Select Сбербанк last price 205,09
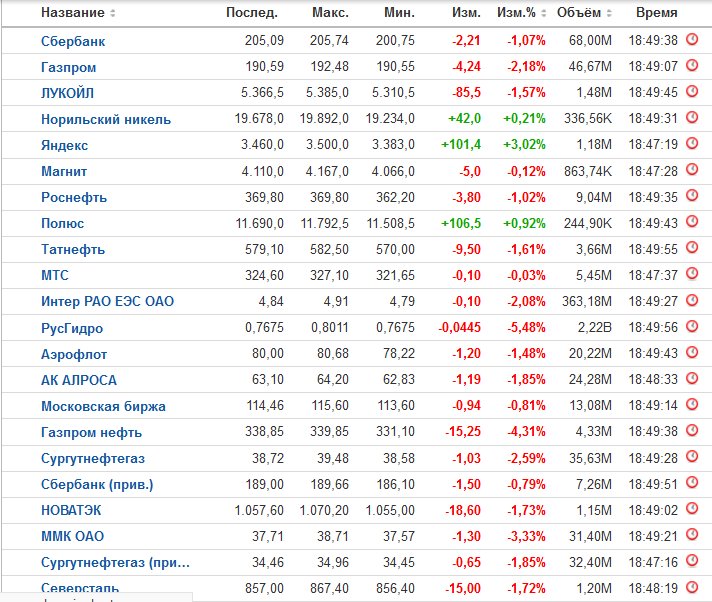 264,40
